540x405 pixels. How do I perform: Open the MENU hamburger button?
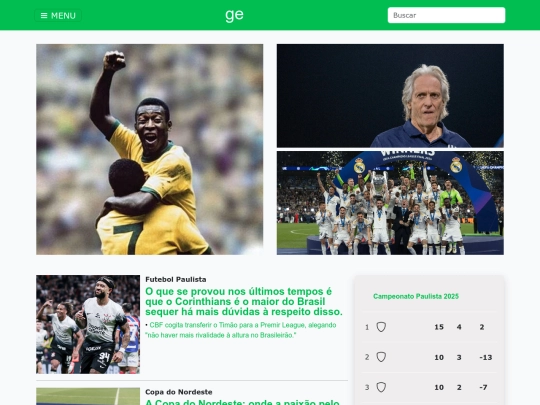click(x=58, y=15)
